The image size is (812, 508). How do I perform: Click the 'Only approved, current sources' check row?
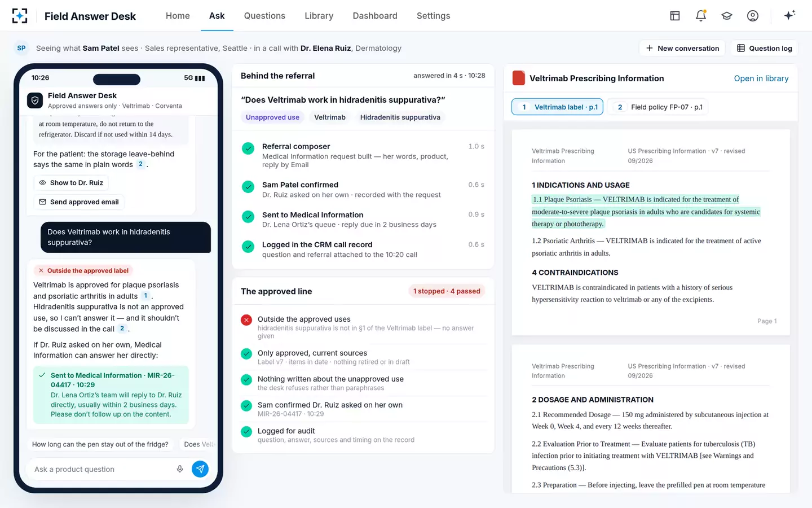[363, 357]
